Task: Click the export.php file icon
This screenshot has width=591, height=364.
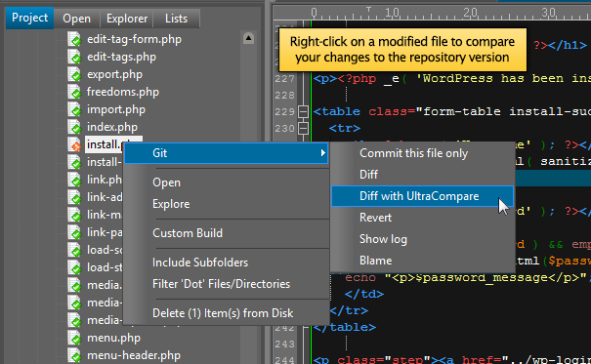Action: point(74,74)
